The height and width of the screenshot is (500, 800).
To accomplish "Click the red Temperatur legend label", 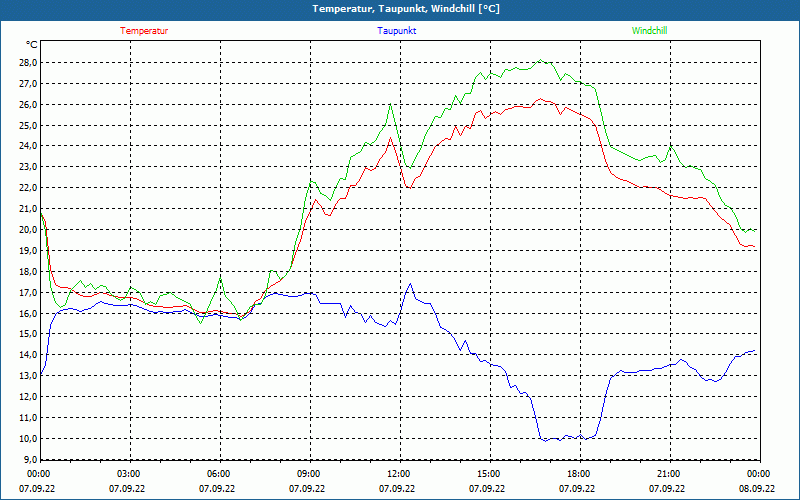I will coord(144,31).
